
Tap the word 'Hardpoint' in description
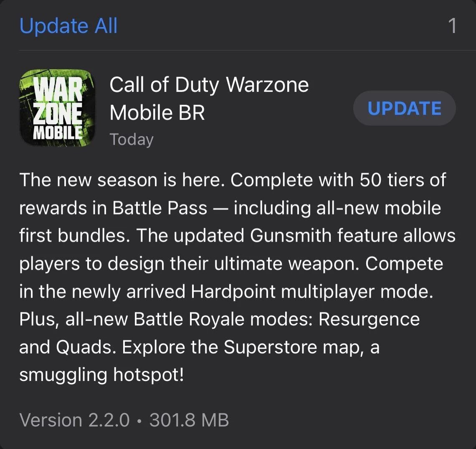[233, 291]
